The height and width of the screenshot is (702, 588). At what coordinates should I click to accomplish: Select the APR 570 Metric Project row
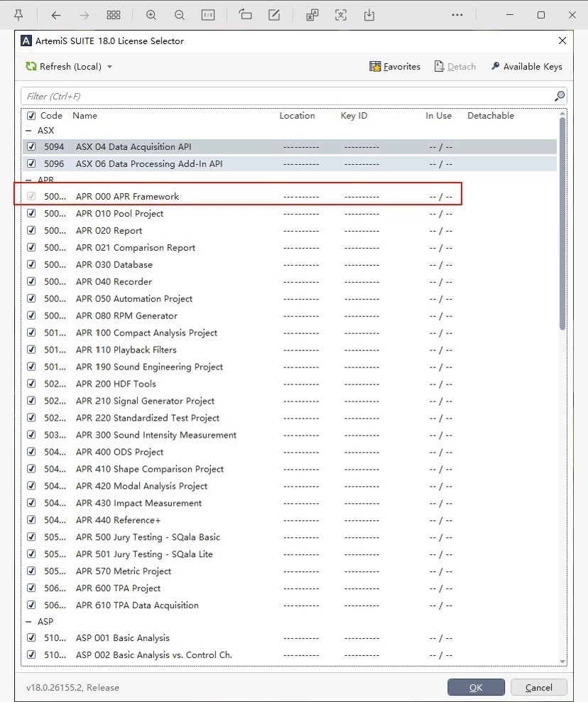[x=290, y=571]
